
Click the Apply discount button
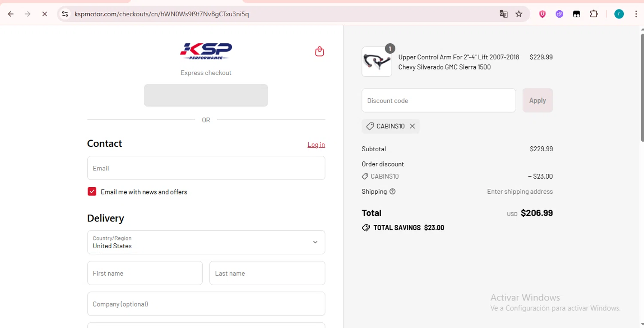(x=538, y=100)
